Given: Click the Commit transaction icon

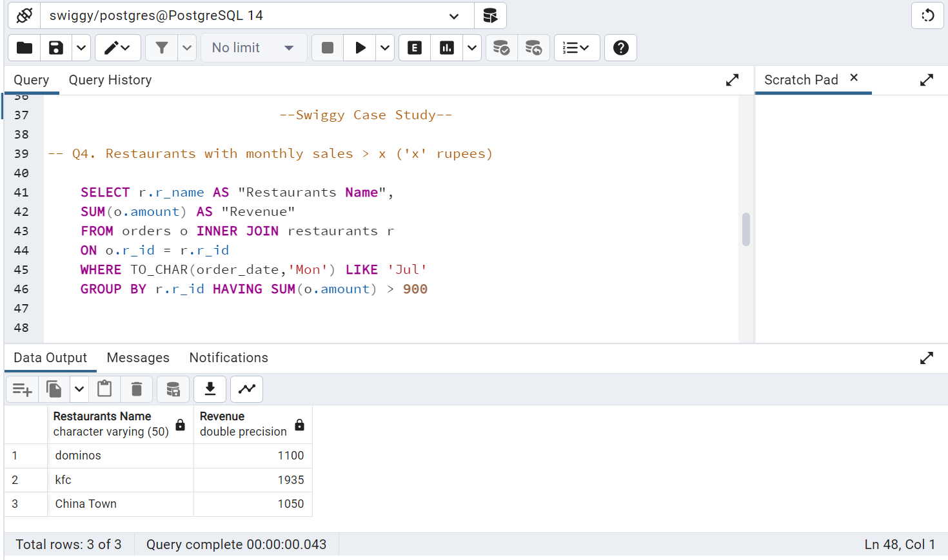Looking at the screenshot, I should pos(502,48).
